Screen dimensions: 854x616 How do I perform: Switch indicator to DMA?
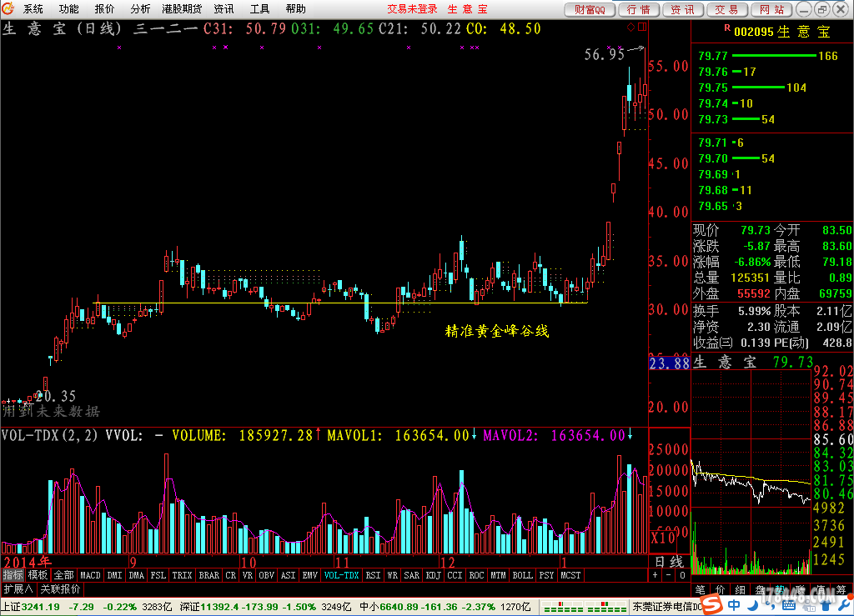[137, 575]
